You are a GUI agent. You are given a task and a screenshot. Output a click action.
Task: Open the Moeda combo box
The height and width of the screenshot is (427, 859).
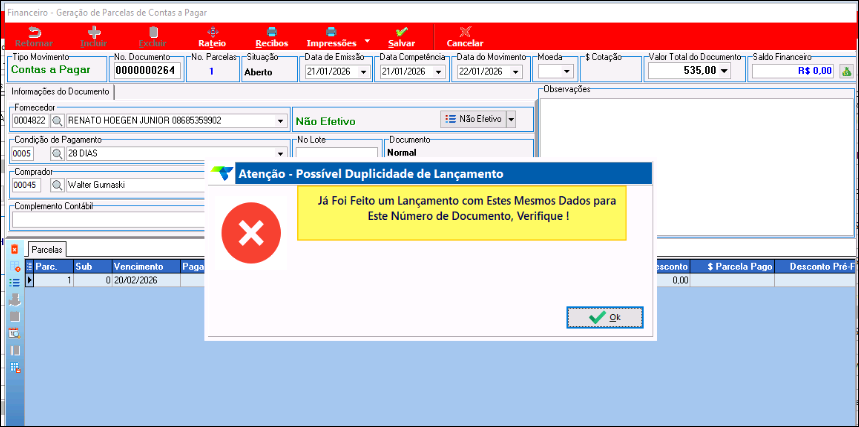(556, 71)
